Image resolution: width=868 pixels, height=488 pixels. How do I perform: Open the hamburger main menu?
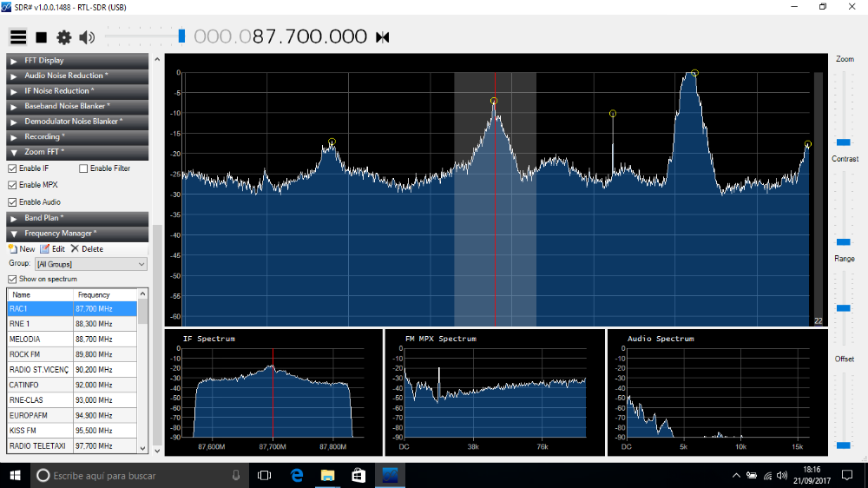(x=17, y=37)
